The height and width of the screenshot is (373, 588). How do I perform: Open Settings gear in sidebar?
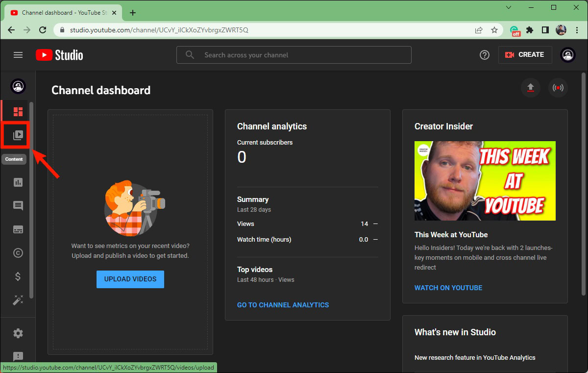(x=18, y=333)
